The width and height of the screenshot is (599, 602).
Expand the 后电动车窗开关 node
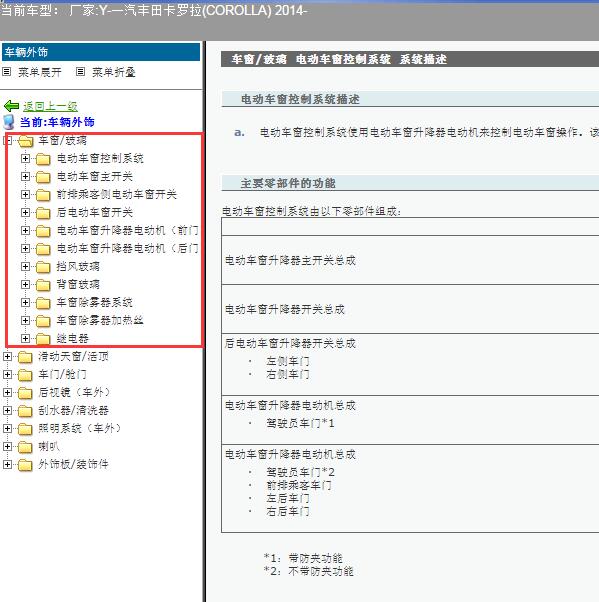pos(25,212)
